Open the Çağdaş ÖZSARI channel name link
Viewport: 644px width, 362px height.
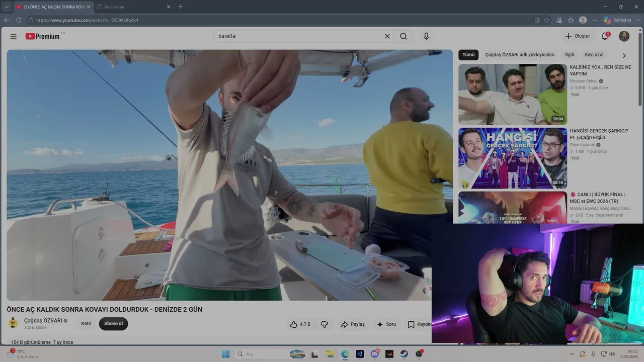(x=43, y=321)
